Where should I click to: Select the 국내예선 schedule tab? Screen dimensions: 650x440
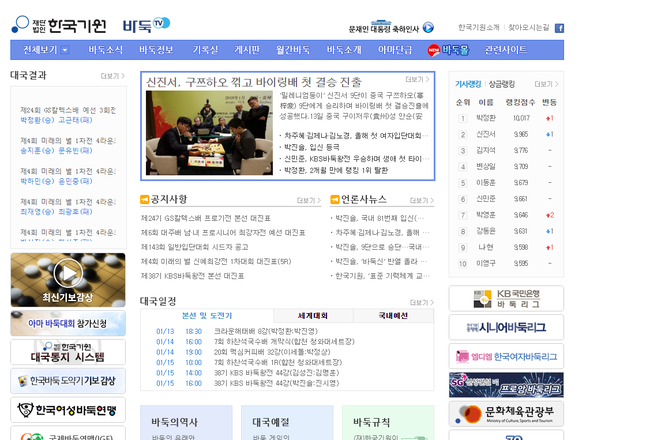(x=393, y=316)
